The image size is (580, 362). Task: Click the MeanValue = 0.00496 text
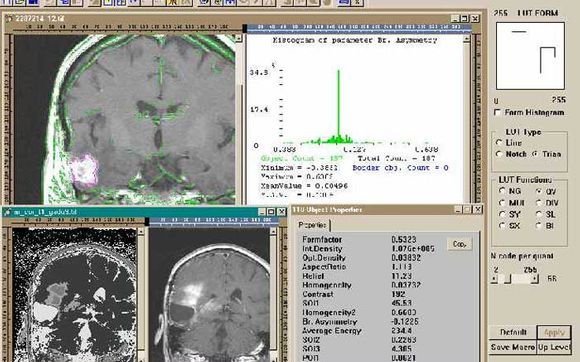pyautogui.click(x=304, y=186)
